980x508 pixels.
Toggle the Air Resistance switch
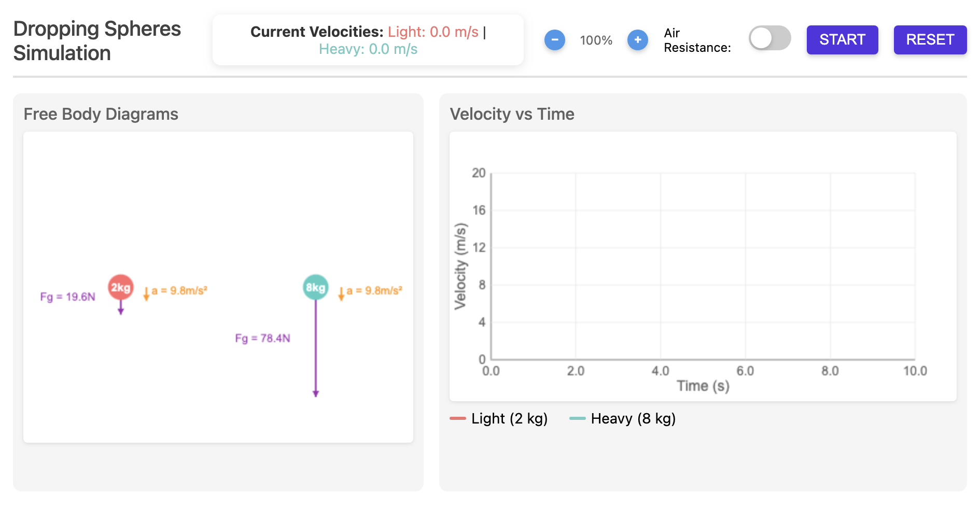(769, 38)
